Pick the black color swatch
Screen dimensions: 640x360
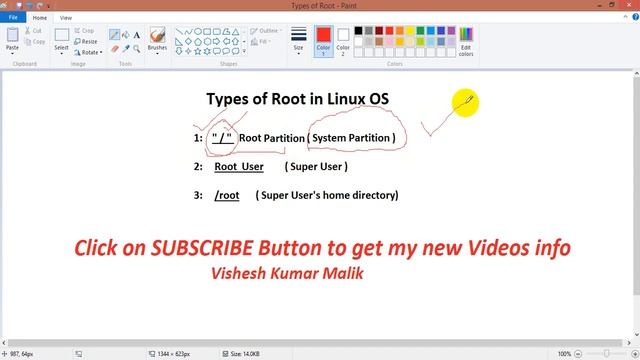pyautogui.click(x=358, y=31)
